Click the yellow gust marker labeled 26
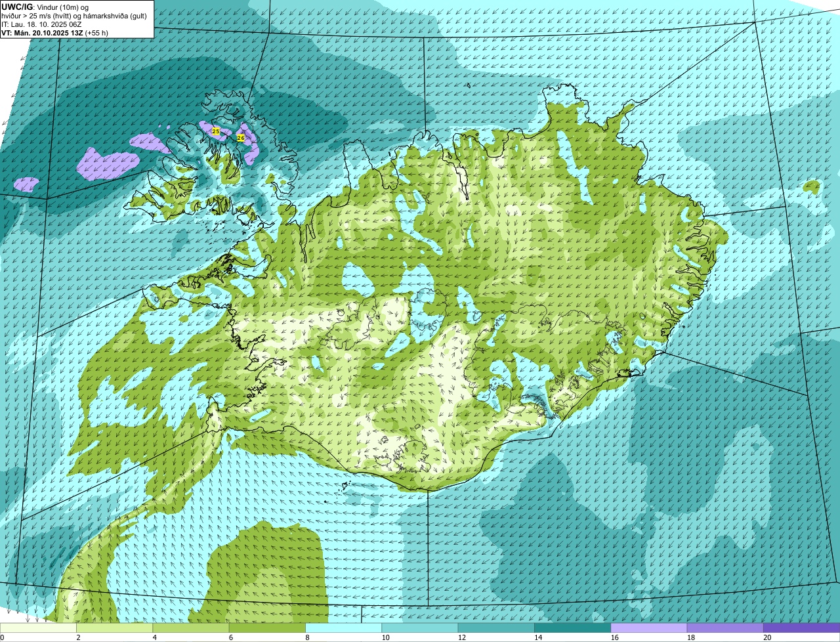Viewport: 840px width, 642px height. click(241, 138)
